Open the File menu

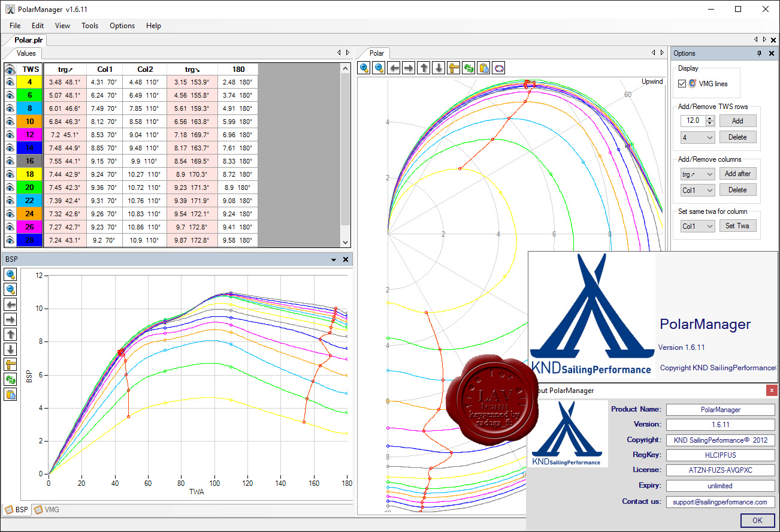tap(15, 26)
